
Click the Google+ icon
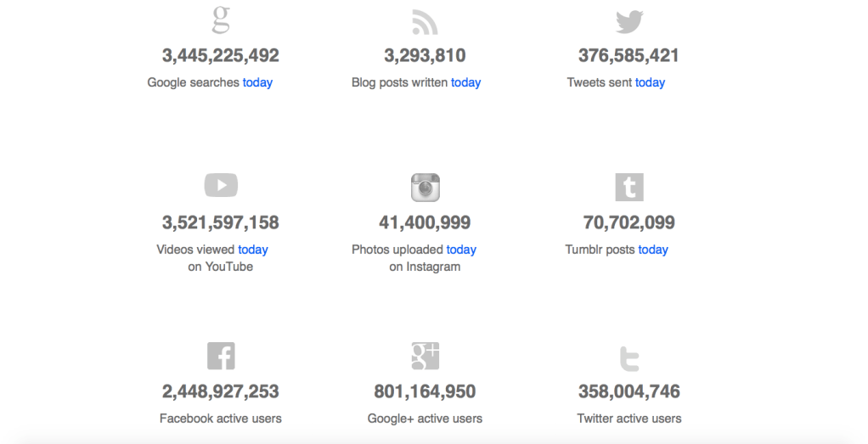[x=425, y=356]
